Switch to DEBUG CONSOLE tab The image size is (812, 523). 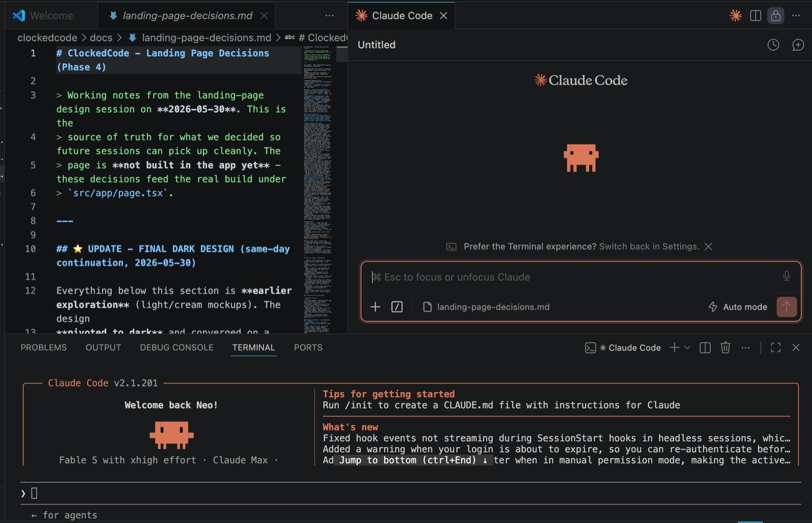point(177,347)
